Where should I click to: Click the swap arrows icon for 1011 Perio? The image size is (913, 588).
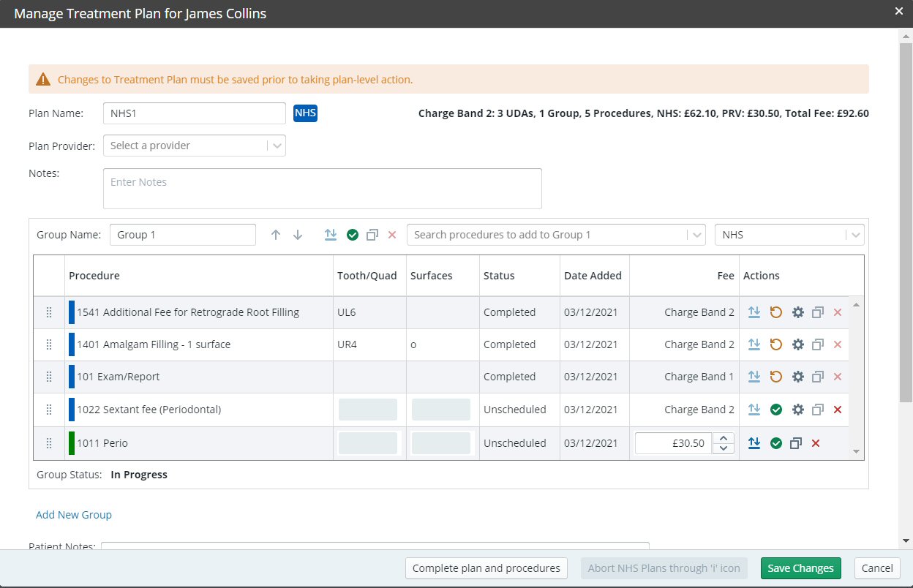(754, 443)
